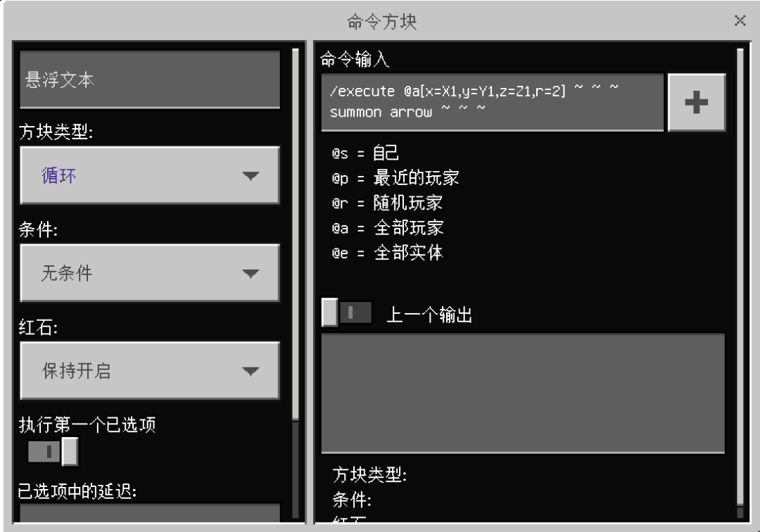Image resolution: width=760 pixels, height=532 pixels.
Task: Click the @p = 最近的玩家 selector hint
Action: point(395,178)
